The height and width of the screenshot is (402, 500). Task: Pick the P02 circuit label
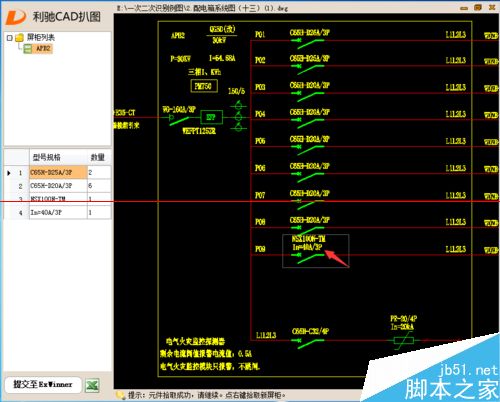point(260,60)
